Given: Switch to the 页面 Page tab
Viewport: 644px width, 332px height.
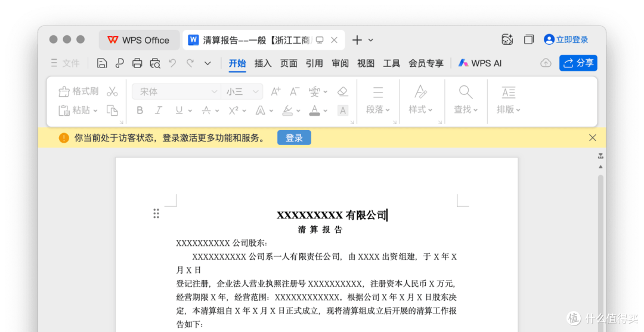Looking at the screenshot, I should pos(289,63).
